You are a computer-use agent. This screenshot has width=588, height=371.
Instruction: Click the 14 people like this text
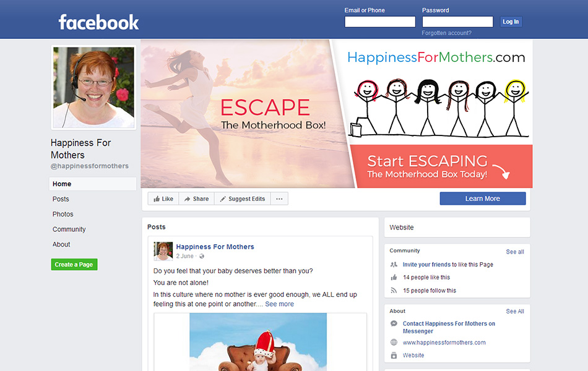pos(426,277)
